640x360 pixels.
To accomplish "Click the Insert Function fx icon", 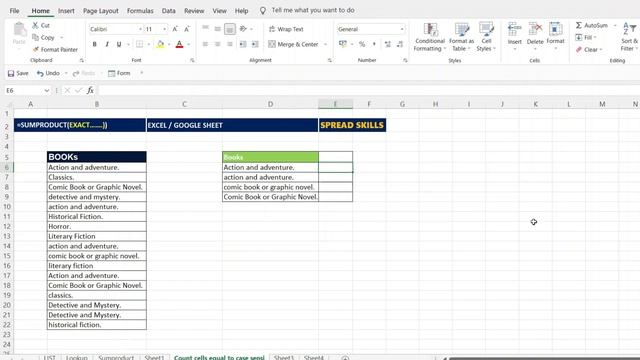I will pos(90,90).
